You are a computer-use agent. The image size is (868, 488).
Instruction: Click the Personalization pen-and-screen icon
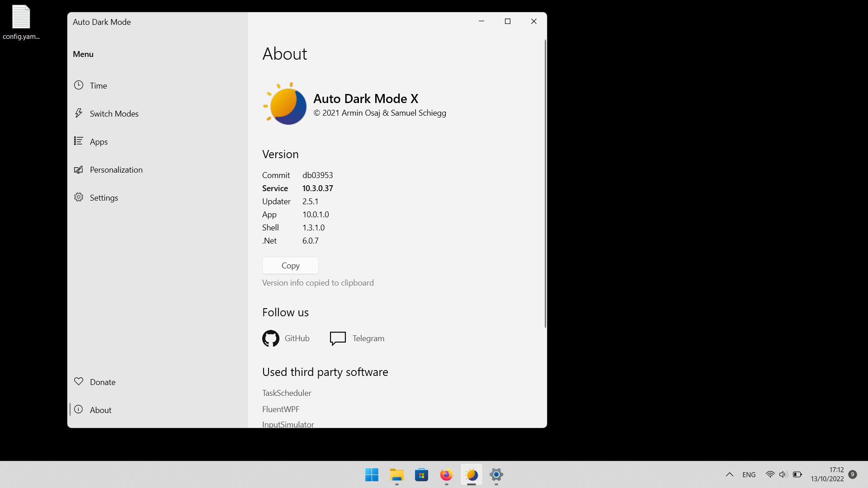pos(79,169)
